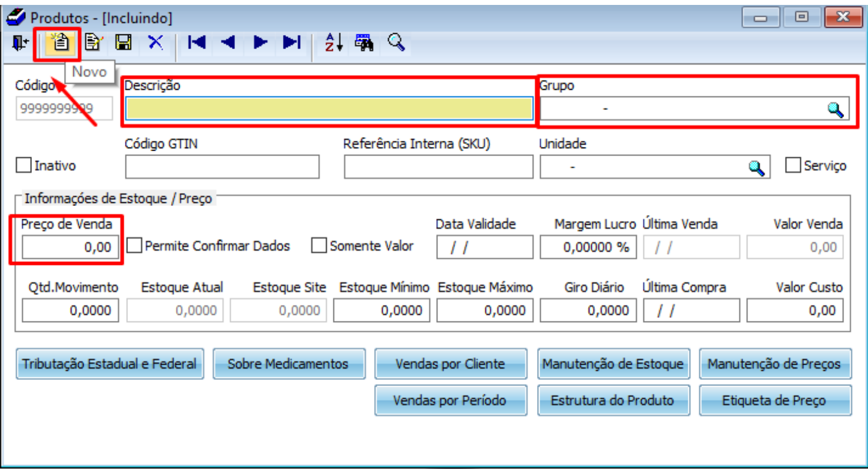This screenshot has height=469, width=868.
Task: Click the Data Validade date field
Action: (485, 247)
